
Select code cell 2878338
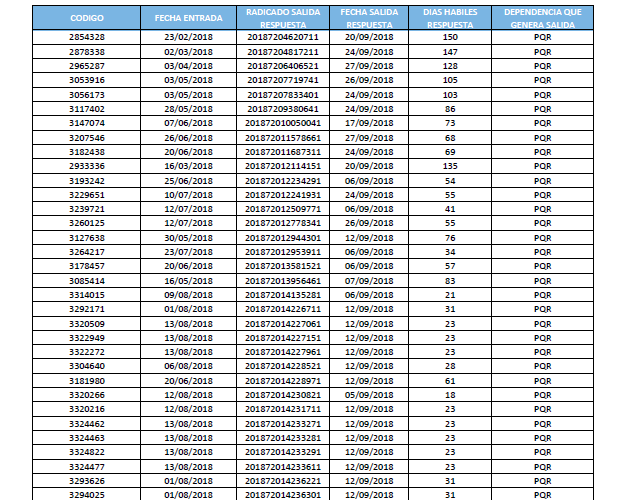pyautogui.click(x=87, y=52)
